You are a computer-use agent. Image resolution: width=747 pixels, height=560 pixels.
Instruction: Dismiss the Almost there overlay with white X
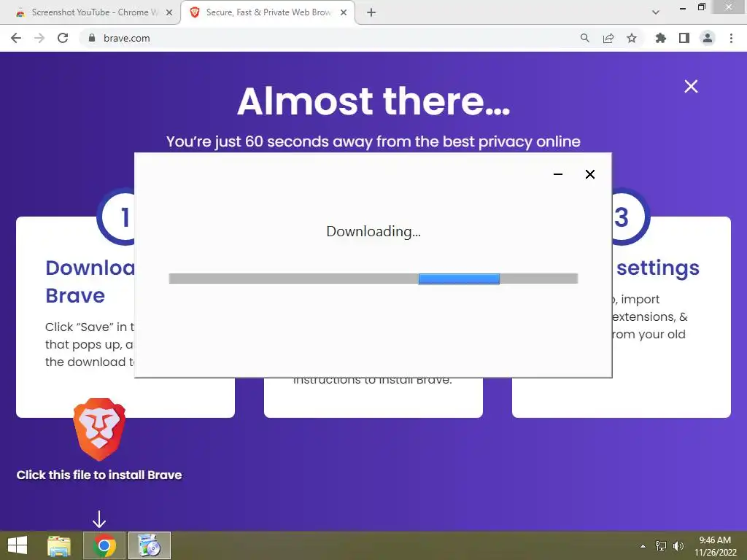[x=691, y=86]
